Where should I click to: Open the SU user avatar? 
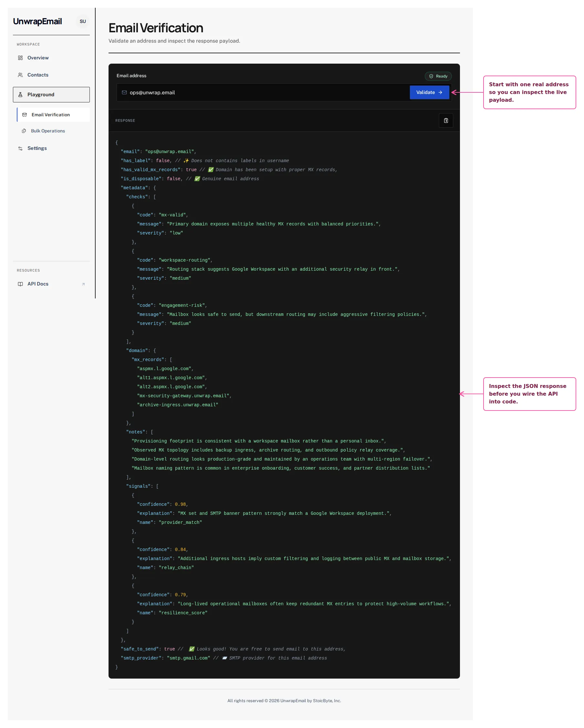83,21
